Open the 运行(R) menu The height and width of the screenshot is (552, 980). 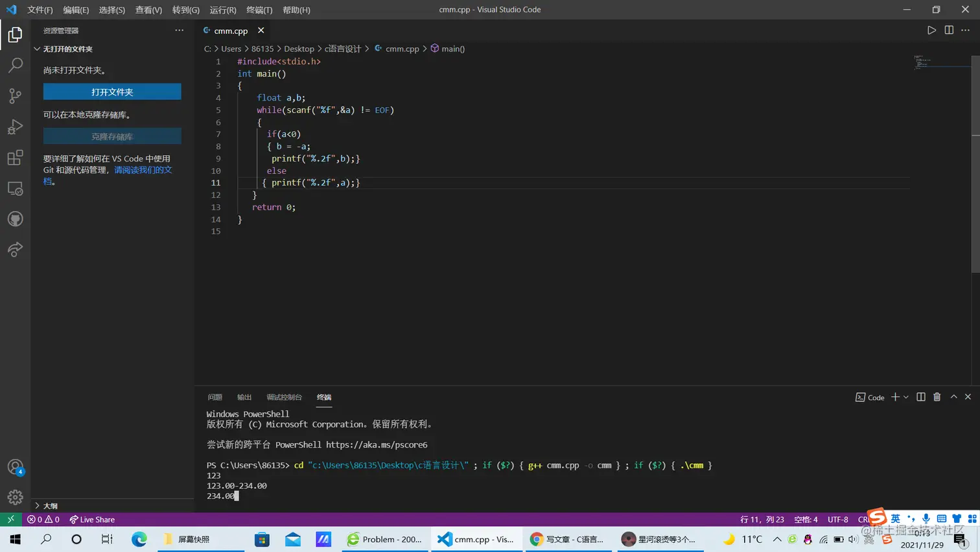[x=223, y=10]
